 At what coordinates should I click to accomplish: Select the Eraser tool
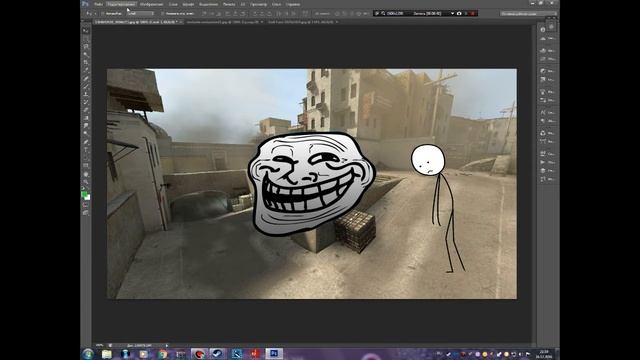tap(86, 110)
